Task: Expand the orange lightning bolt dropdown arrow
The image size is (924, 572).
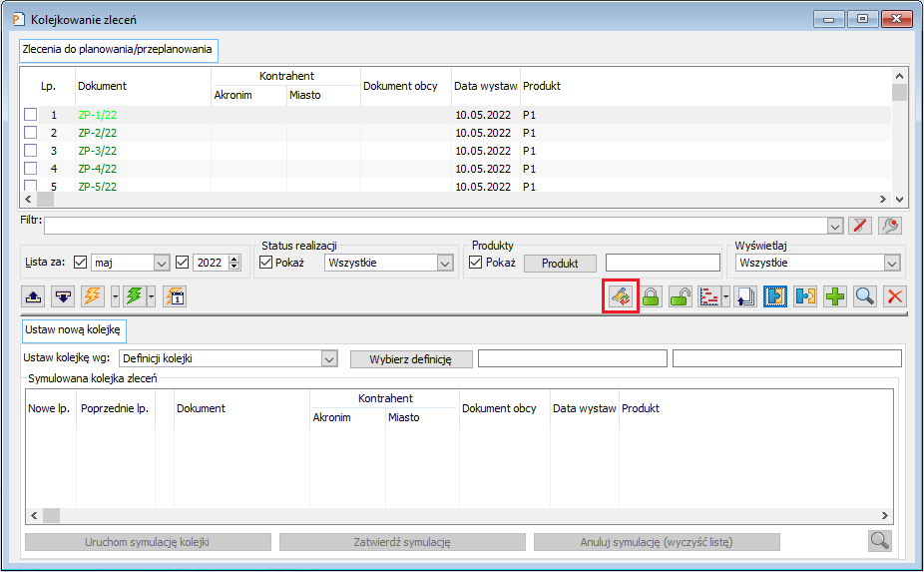Action: coord(116,296)
